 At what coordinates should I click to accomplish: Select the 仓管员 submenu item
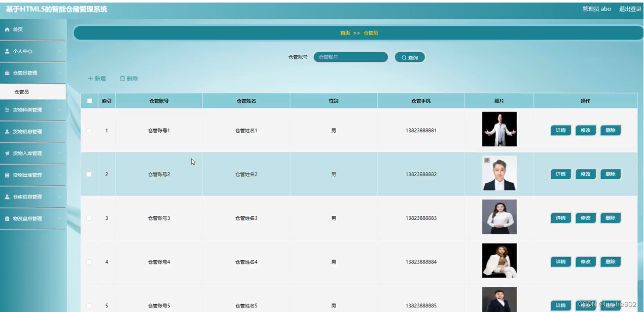coord(32,92)
